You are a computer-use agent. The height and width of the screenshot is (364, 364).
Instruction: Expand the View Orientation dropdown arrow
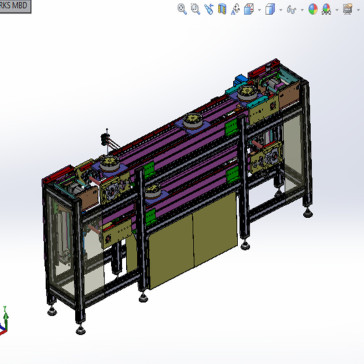(259, 9)
